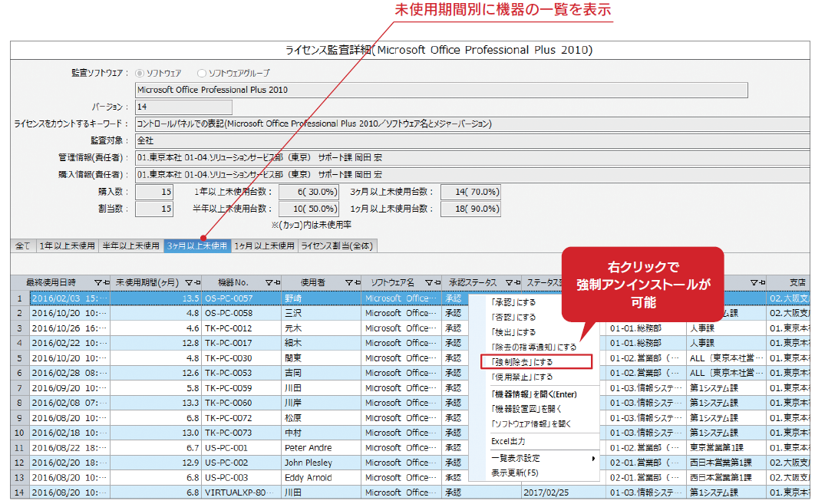Pin the 機器No. column
The image size is (815, 504).
tap(277, 282)
